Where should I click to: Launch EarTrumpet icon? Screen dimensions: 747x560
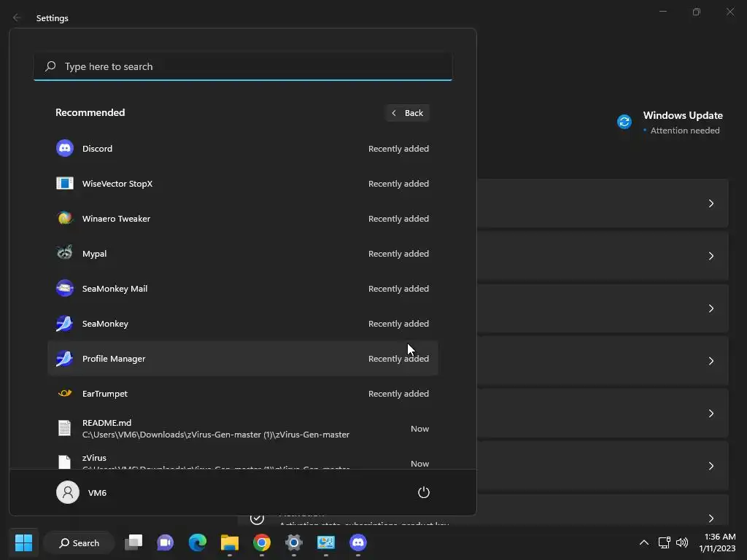pyautogui.click(x=65, y=393)
